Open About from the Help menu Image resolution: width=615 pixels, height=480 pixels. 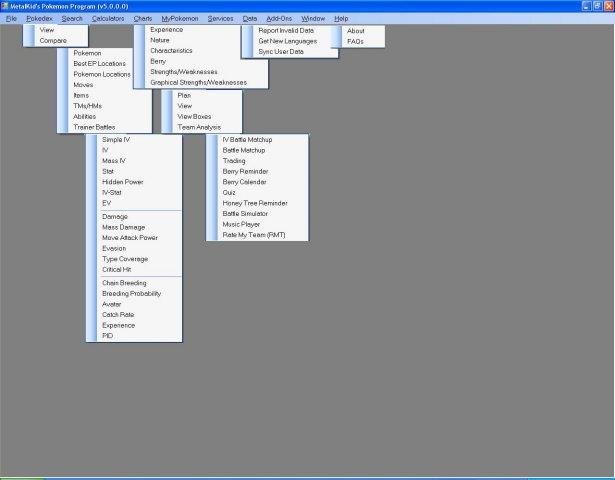click(x=355, y=31)
